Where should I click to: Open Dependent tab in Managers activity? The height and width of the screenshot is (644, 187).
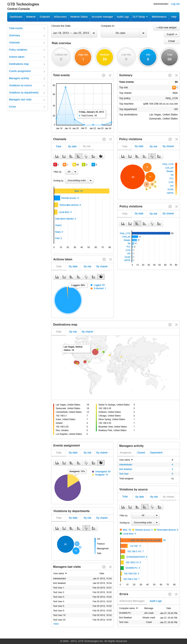pos(156,453)
